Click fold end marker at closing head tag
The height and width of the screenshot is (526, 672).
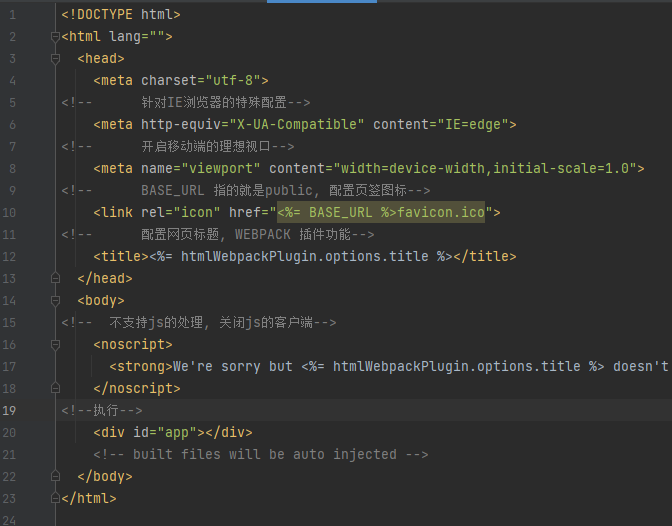pos(56,278)
